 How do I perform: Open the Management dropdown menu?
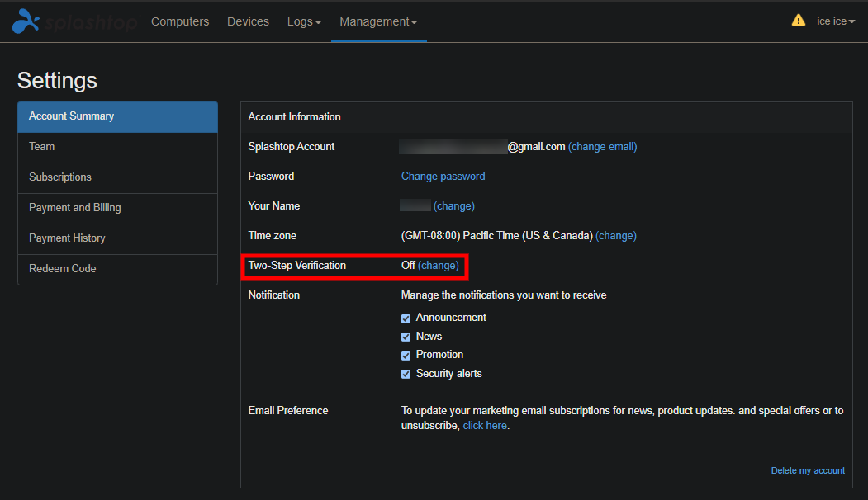coord(378,21)
